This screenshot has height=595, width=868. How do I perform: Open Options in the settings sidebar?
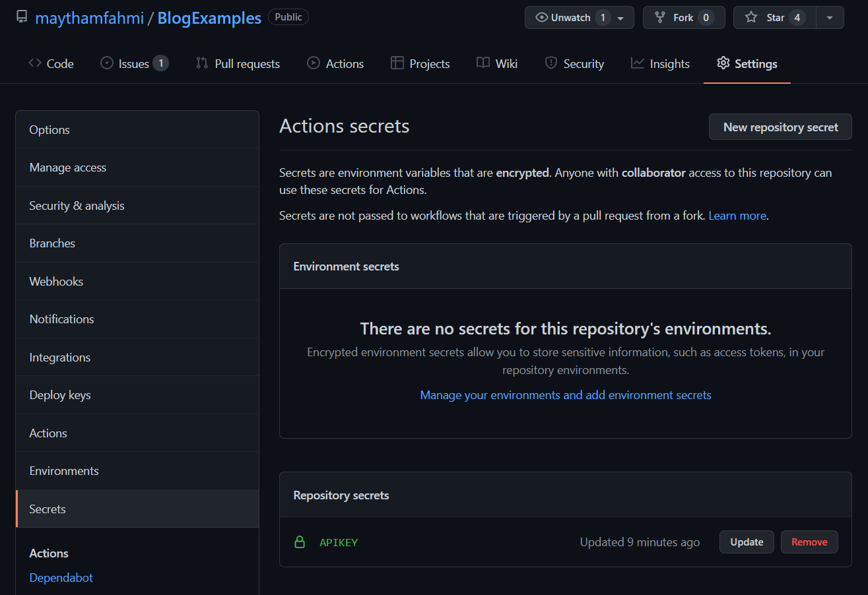(x=137, y=129)
